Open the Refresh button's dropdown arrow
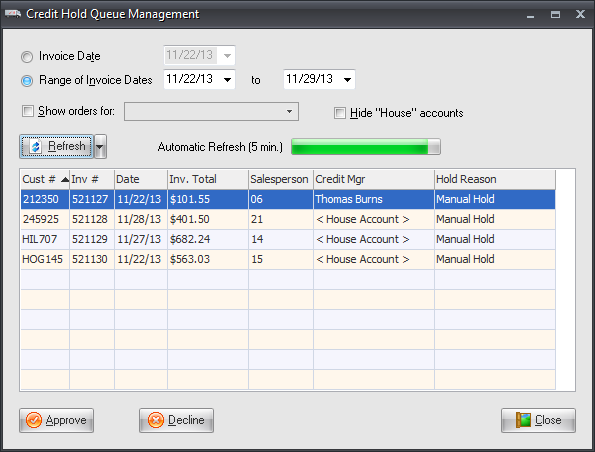595x452 pixels. pos(100,146)
